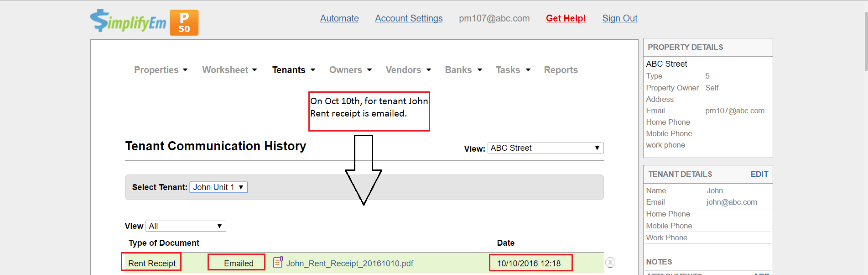This screenshot has height=275, width=868.
Task: Click the SimplifyEm logo
Action: click(128, 21)
